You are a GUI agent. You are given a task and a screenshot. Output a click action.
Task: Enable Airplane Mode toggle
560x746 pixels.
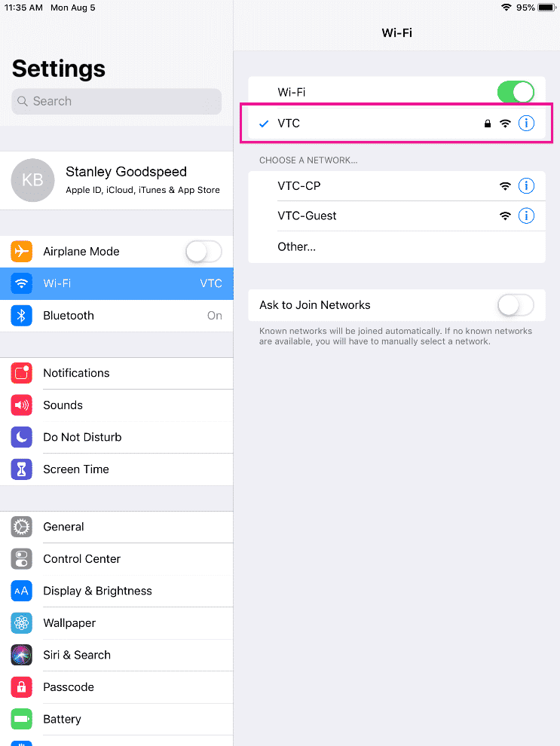click(x=203, y=251)
